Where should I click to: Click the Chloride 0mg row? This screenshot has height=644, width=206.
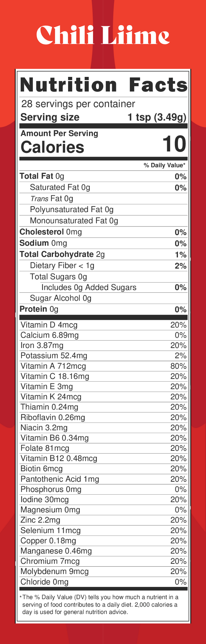tap(103, 582)
